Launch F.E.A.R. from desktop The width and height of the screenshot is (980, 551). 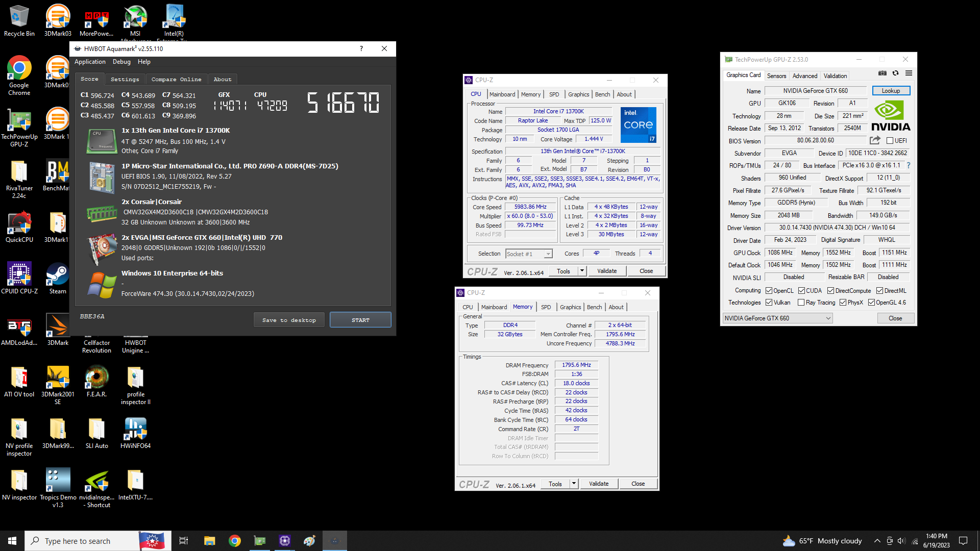pyautogui.click(x=96, y=381)
